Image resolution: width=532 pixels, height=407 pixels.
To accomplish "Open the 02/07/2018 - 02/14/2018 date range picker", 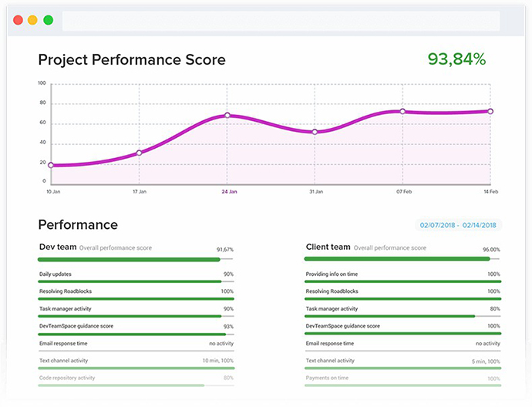I will pyautogui.click(x=458, y=225).
